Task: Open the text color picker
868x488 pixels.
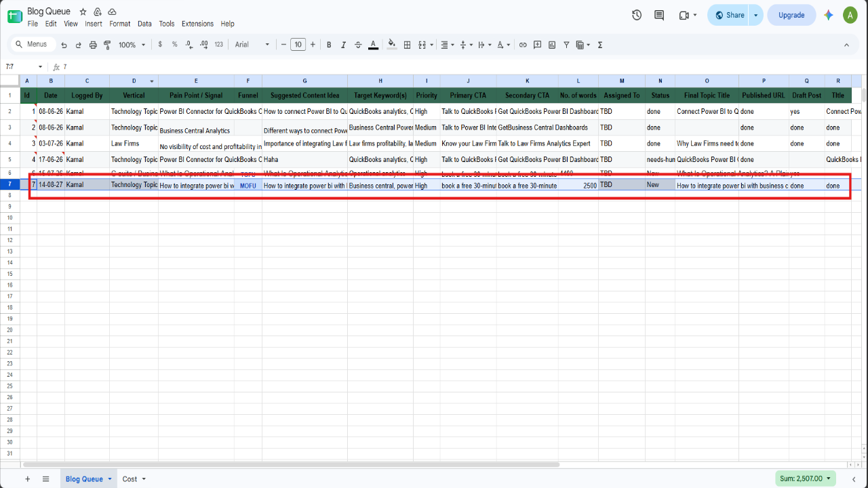Action: coord(373,45)
